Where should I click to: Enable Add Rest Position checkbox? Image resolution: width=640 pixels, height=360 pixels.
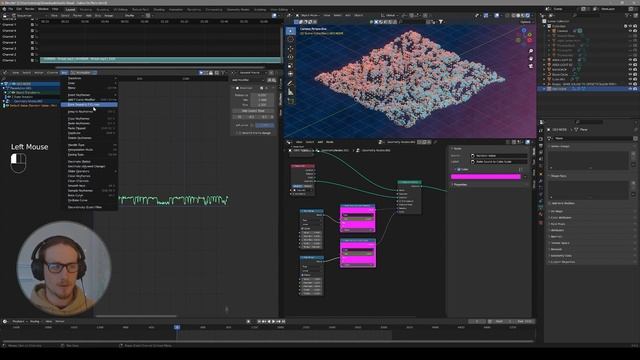pos(550,203)
